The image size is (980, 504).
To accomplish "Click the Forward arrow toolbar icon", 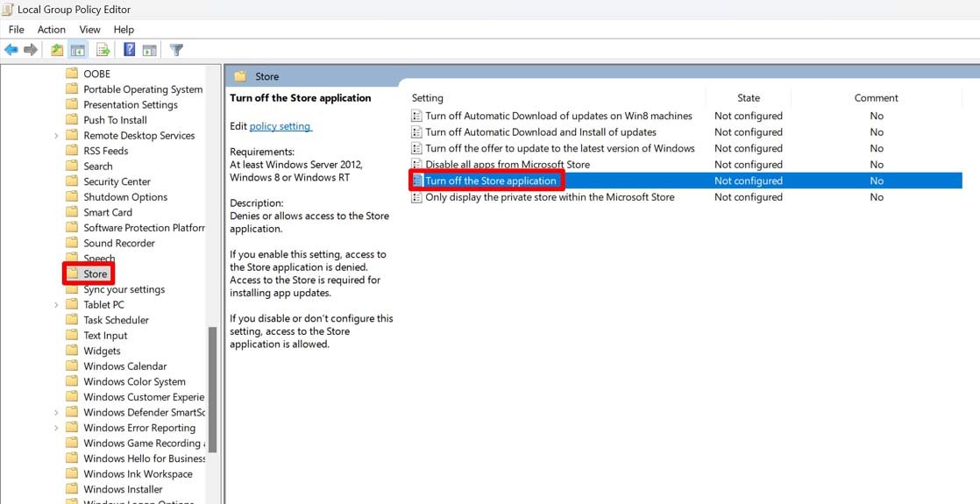I will click(x=31, y=50).
